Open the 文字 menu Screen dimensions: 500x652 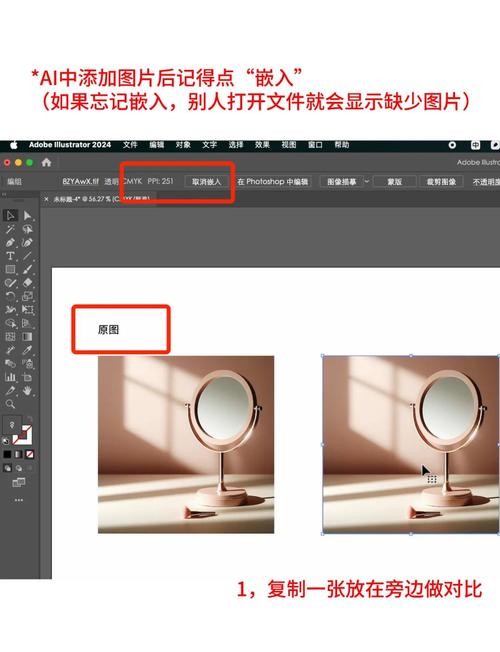tap(210, 145)
